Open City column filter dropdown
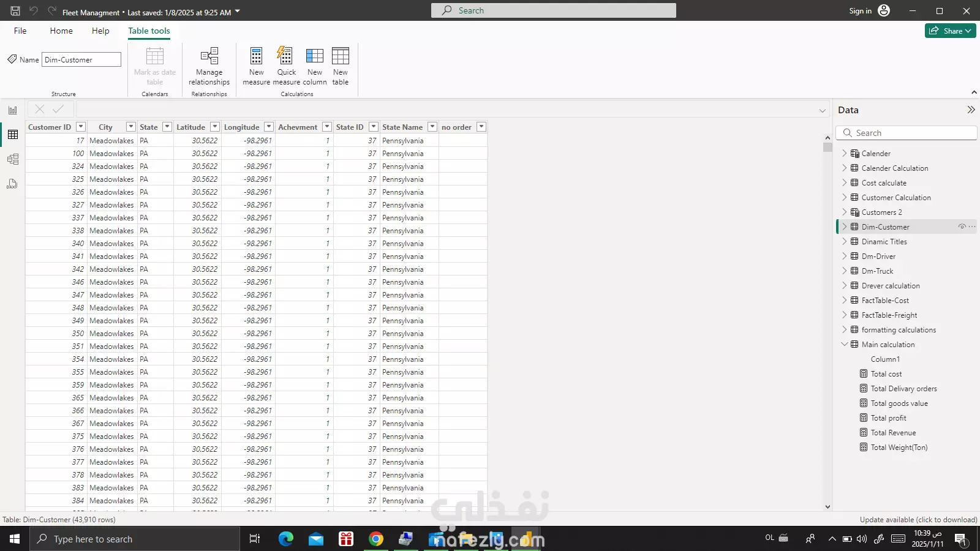980x551 pixels. [x=130, y=127]
